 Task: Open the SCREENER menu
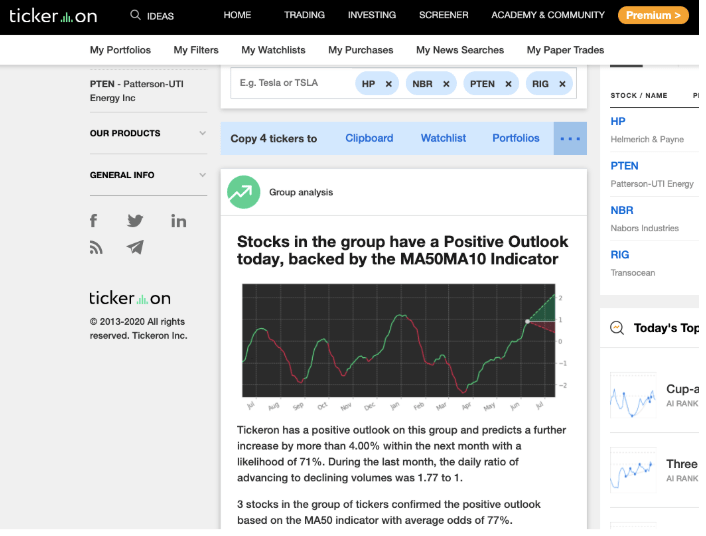(444, 15)
